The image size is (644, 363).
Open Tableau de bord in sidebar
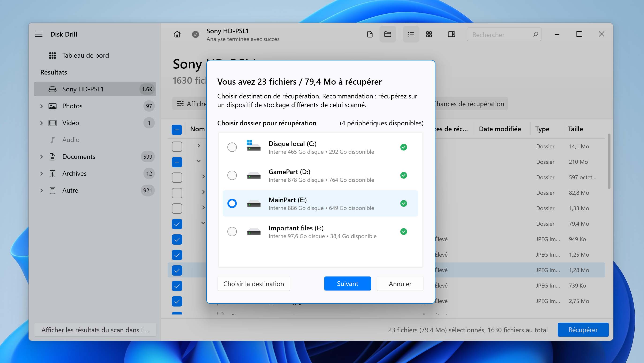click(x=95, y=56)
